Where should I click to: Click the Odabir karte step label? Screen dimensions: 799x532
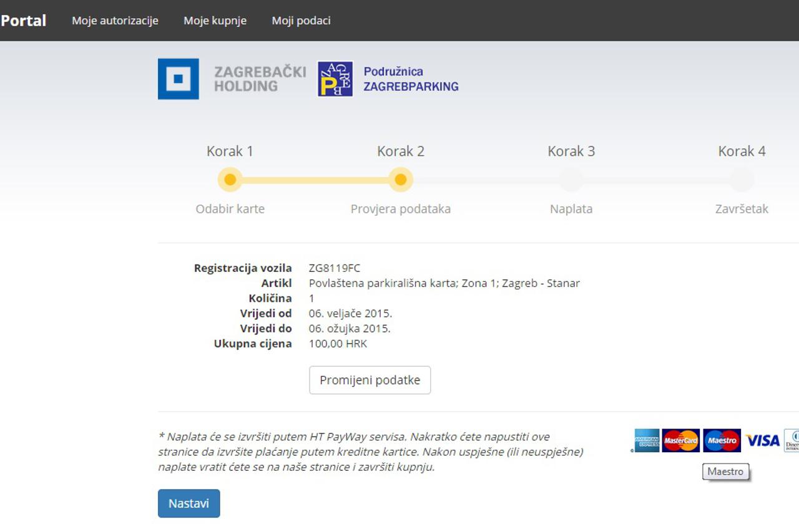pyautogui.click(x=230, y=209)
